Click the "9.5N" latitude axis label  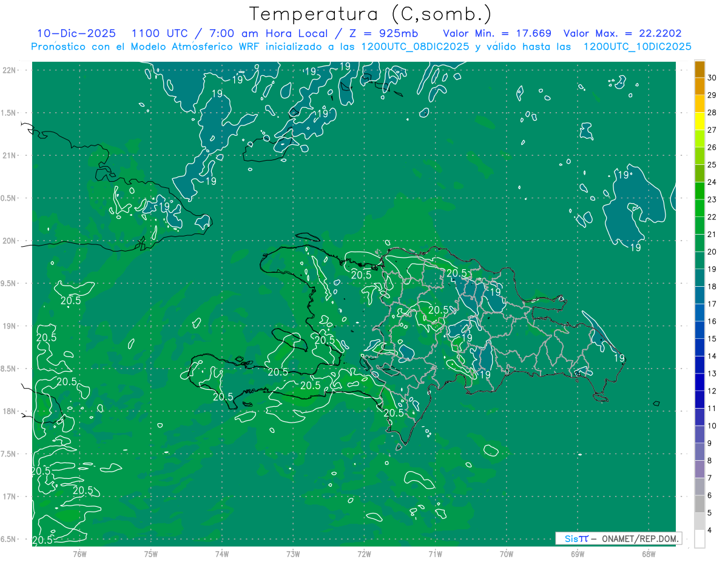coord(9,284)
